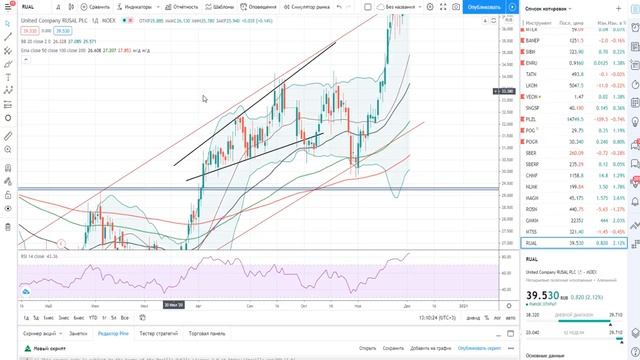Open the Скринер акций tab

(x=42, y=333)
